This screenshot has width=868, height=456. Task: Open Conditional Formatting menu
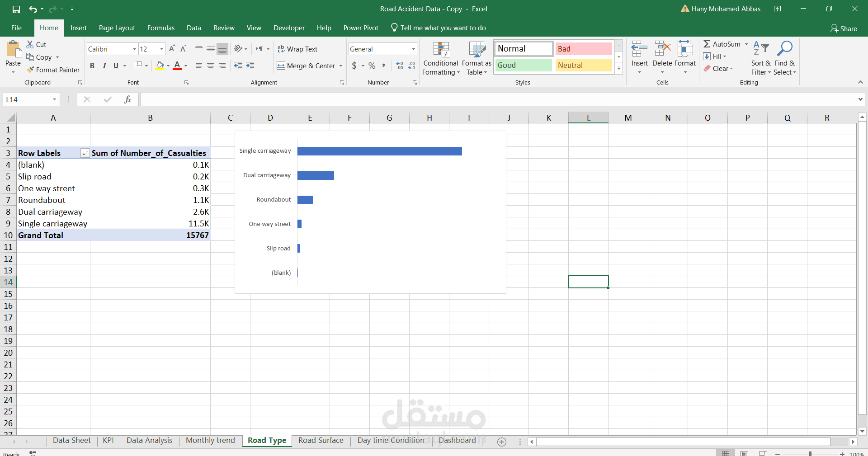coord(441,59)
